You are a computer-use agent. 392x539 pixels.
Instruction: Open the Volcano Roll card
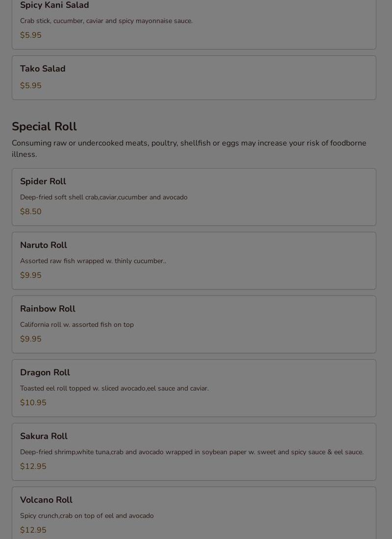194,513
